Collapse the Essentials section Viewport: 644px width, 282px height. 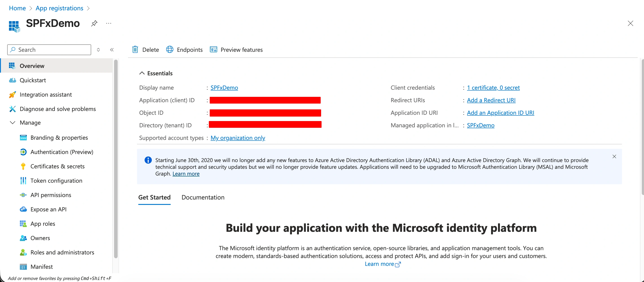[x=142, y=73]
